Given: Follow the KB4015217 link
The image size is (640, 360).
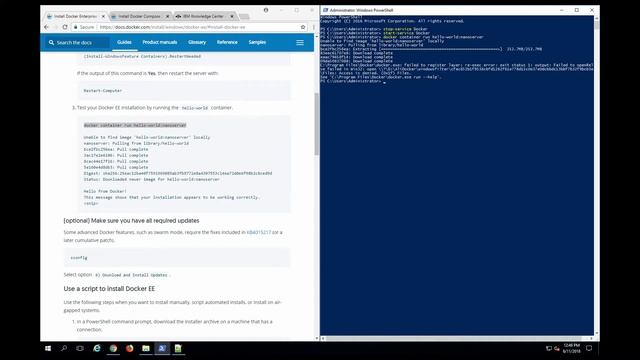Looking at the screenshot, I should click(258, 232).
